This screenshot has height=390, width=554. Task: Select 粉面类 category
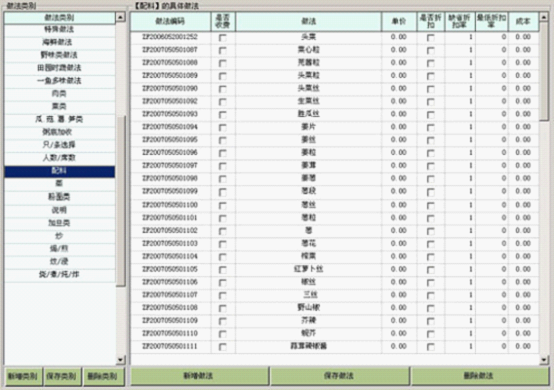coord(59,197)
